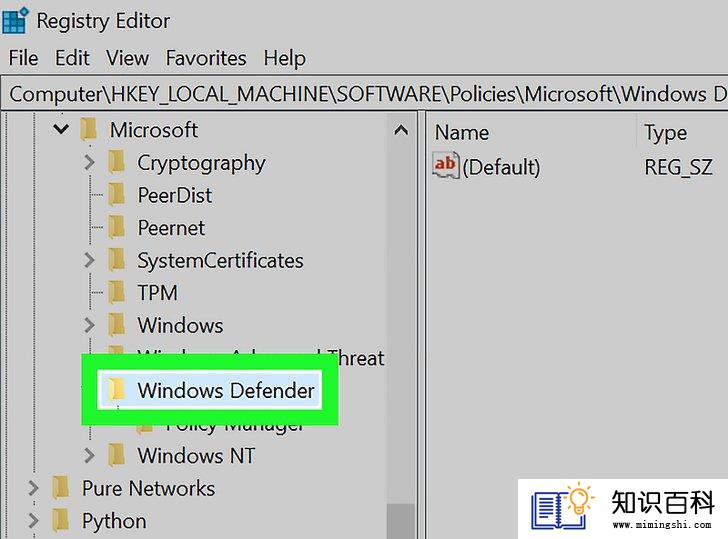Open the View menu
Viewport: 728px width, 539px height.
pos(127,58)
